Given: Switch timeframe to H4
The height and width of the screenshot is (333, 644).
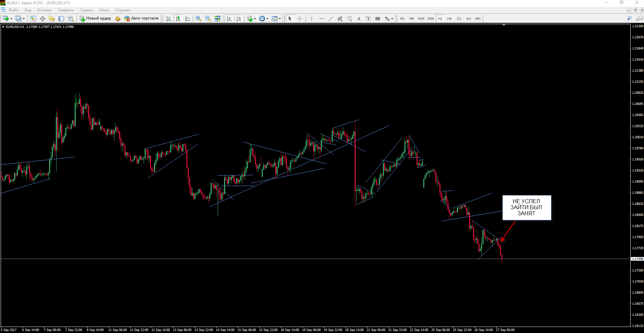Looking at the screenshot, I should click(x=450, y=18).
